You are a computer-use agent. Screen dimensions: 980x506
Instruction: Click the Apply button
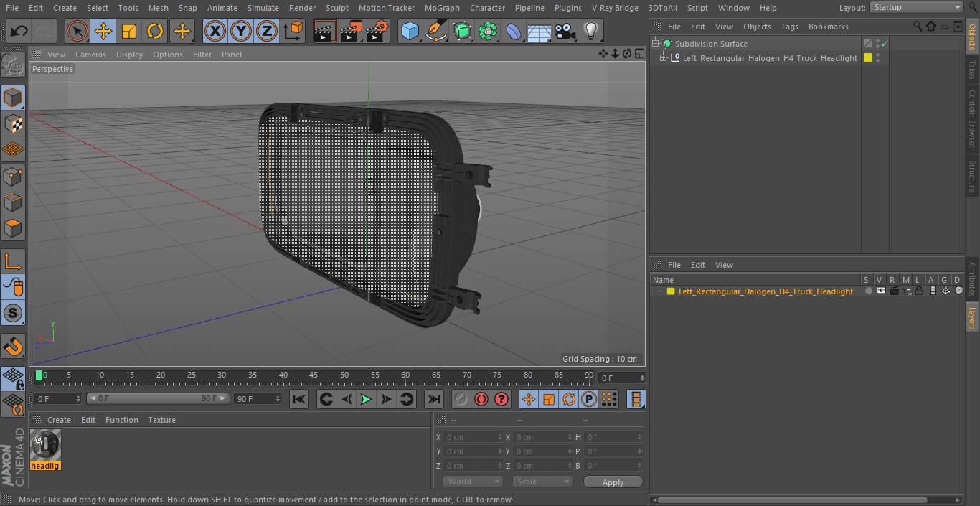[x=613, y=482]
